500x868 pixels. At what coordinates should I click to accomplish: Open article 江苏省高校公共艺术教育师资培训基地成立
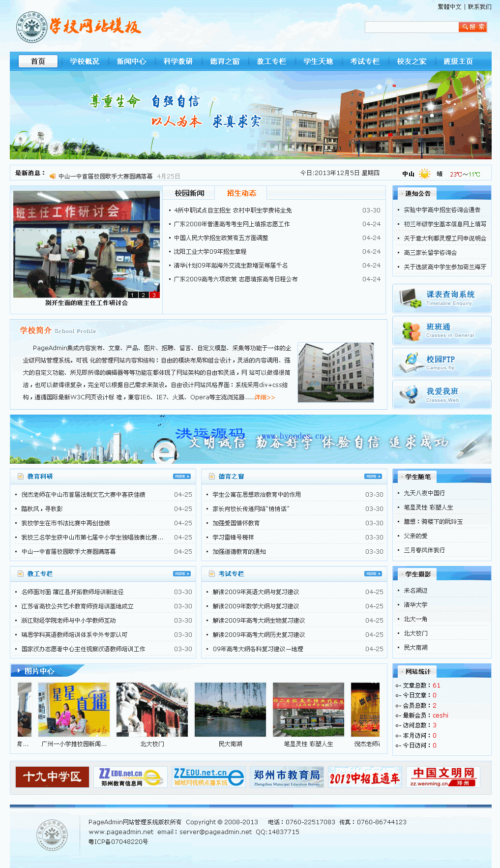[77, 606]
